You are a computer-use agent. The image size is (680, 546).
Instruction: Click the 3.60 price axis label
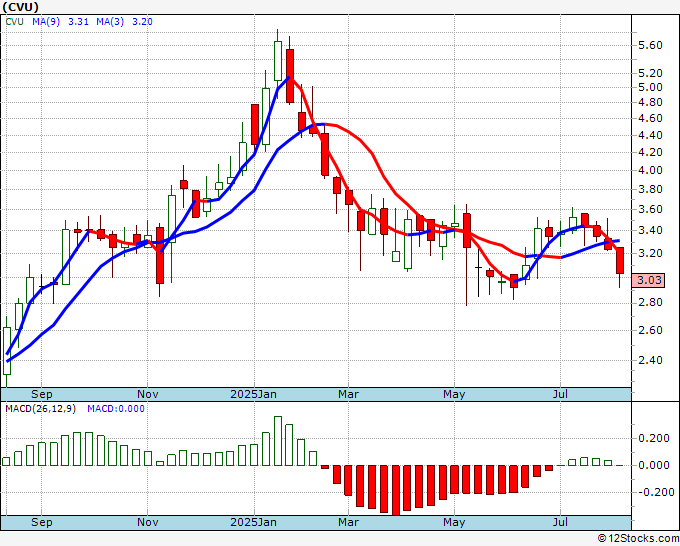click(x=651, y=209)
